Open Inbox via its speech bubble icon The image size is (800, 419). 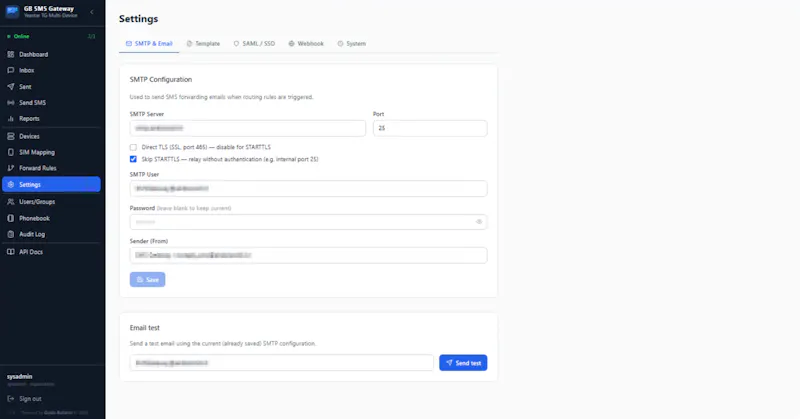click(x=11, y=70)
